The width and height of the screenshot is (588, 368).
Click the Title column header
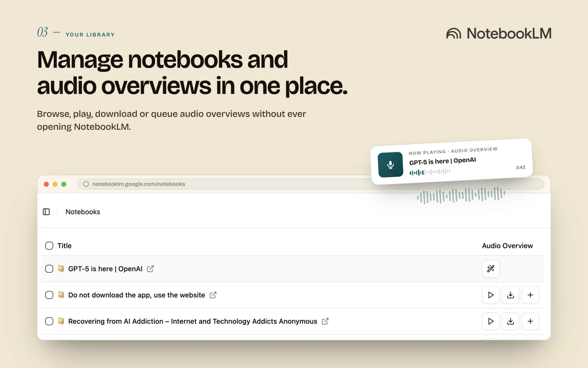[64, 246]
